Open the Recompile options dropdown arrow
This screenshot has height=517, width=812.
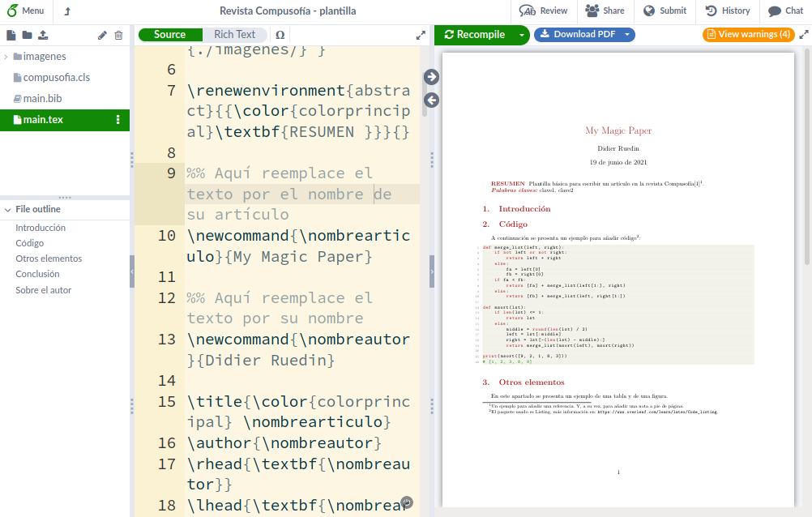tap(521, 35)
